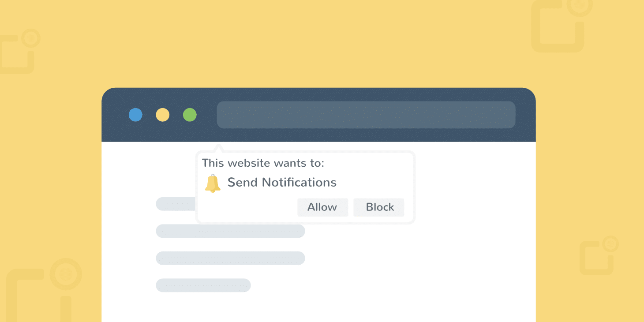The width and height of the screenshot is (644, 322).
Task: Click the second gray placeholder text line
Action: pos(230,231)
